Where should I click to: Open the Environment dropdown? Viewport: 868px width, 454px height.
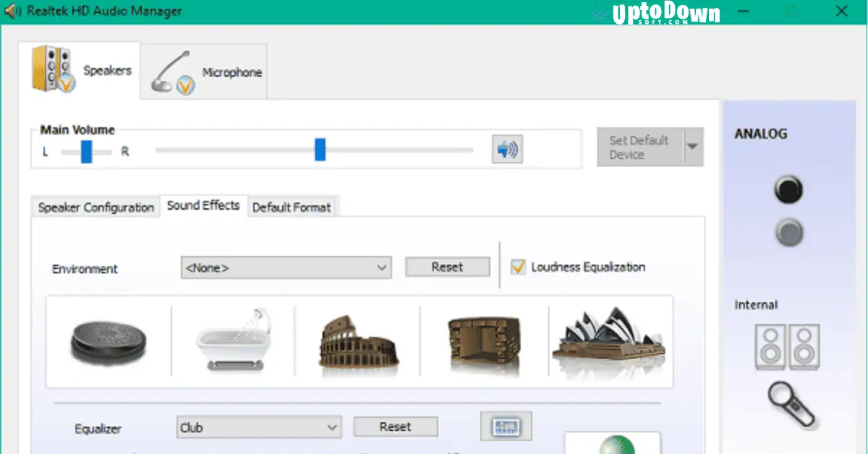[x=285, y=267]
